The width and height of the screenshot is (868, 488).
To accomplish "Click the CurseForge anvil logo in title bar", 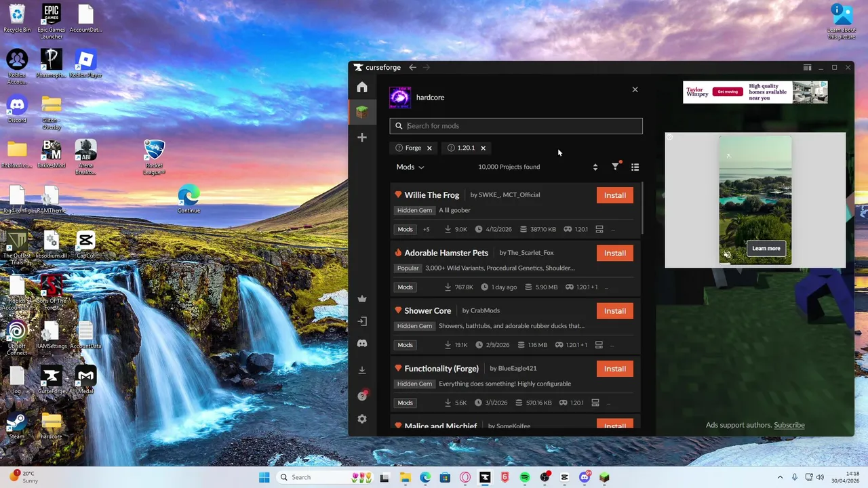I will tap(358, 67).
